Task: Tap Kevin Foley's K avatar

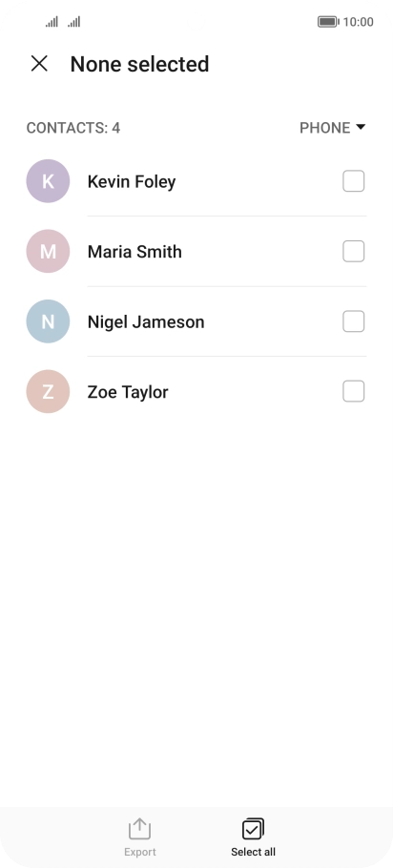Action: point(48,181)
